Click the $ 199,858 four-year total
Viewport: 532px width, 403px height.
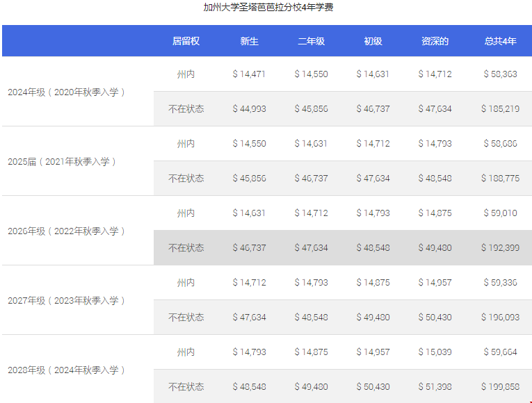pos(501,387)
